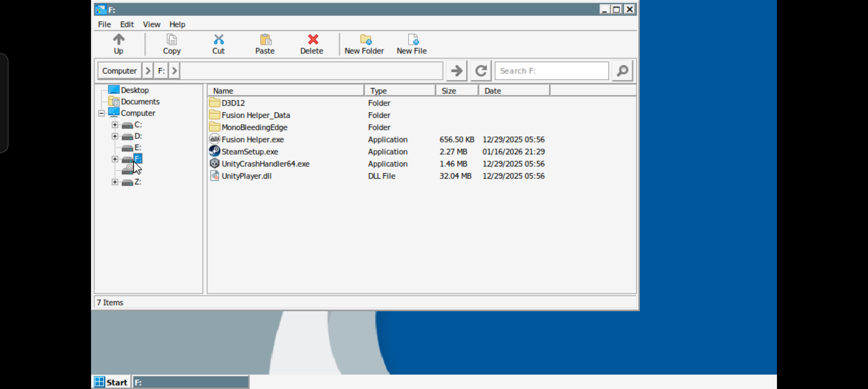Click into the Search F: field
The image size is (868, 389).
(551, 71)
